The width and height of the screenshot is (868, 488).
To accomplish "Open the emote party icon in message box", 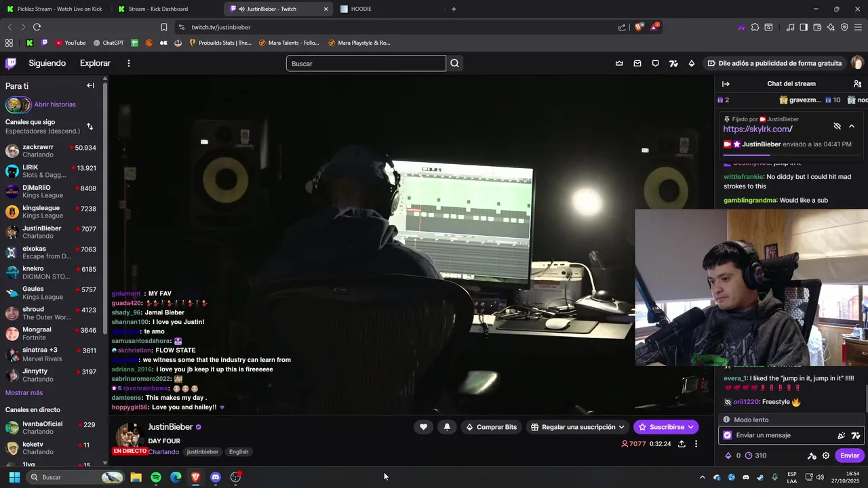I will click(x=842, y=436).
